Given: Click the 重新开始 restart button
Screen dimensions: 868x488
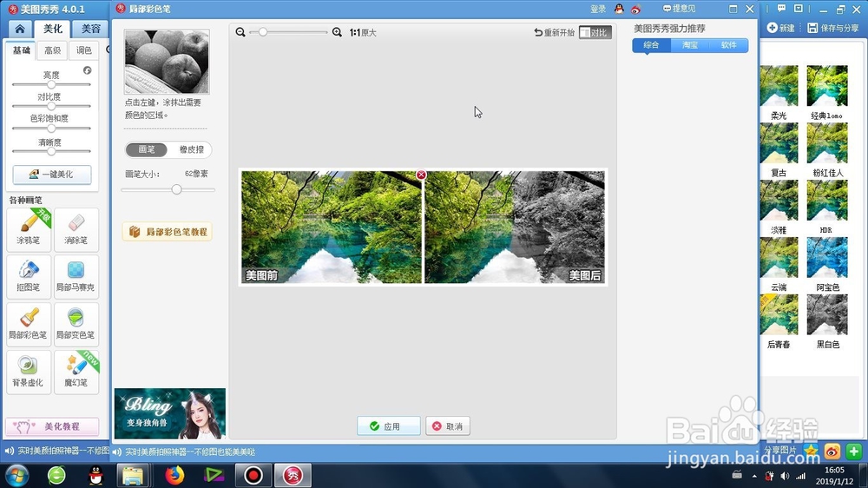Looking at the screenshot, I should click(x=554, y=32).
